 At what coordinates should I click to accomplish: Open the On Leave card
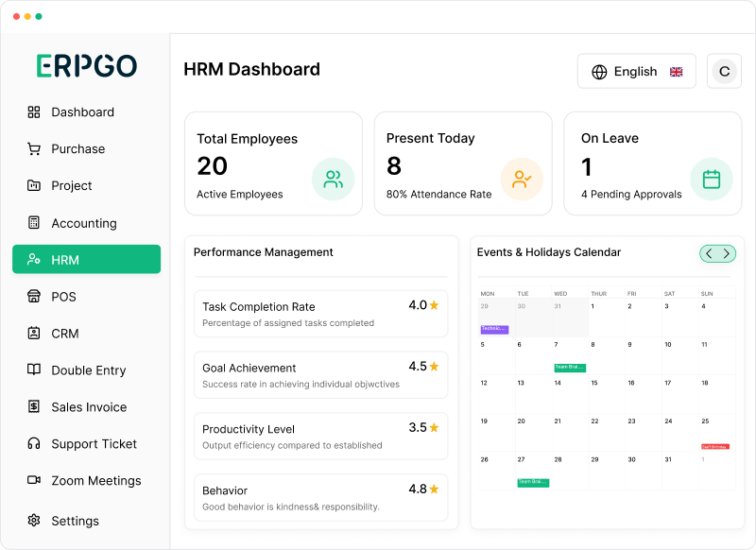click(x=652, y=163)
